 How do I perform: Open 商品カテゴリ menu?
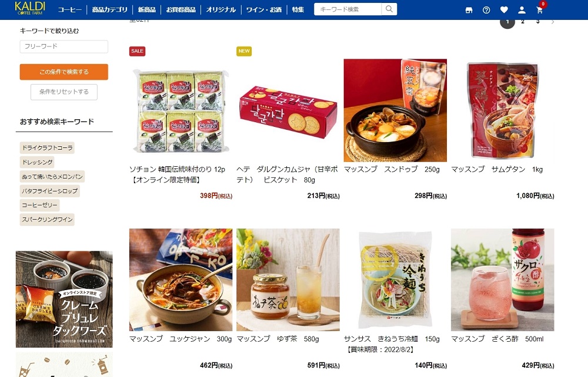(x=109, y=10)
